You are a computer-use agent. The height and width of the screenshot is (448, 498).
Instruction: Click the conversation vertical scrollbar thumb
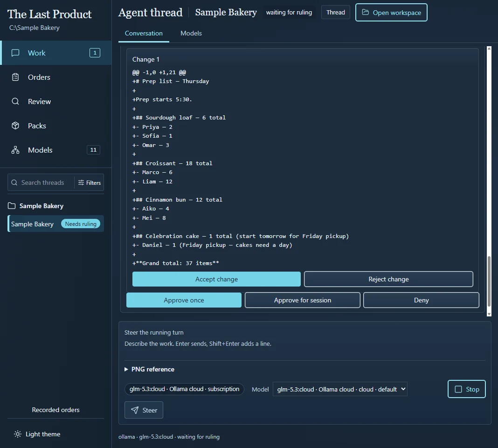coord(489,281)
